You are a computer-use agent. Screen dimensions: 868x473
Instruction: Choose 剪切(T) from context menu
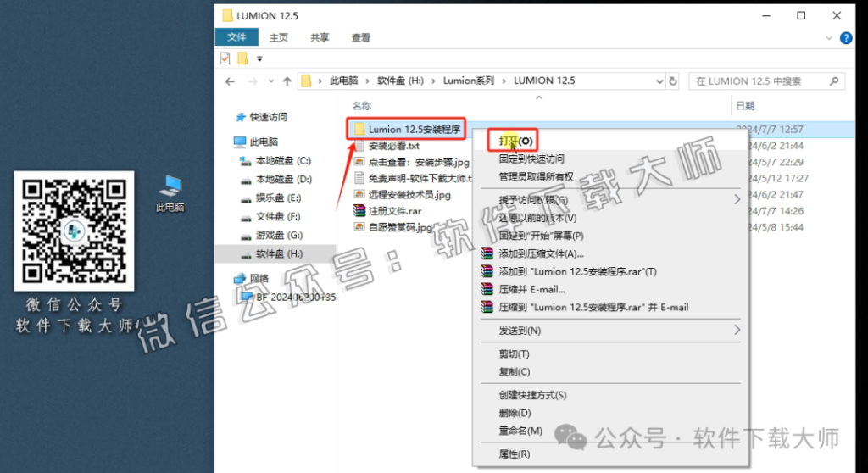point(514,354)
